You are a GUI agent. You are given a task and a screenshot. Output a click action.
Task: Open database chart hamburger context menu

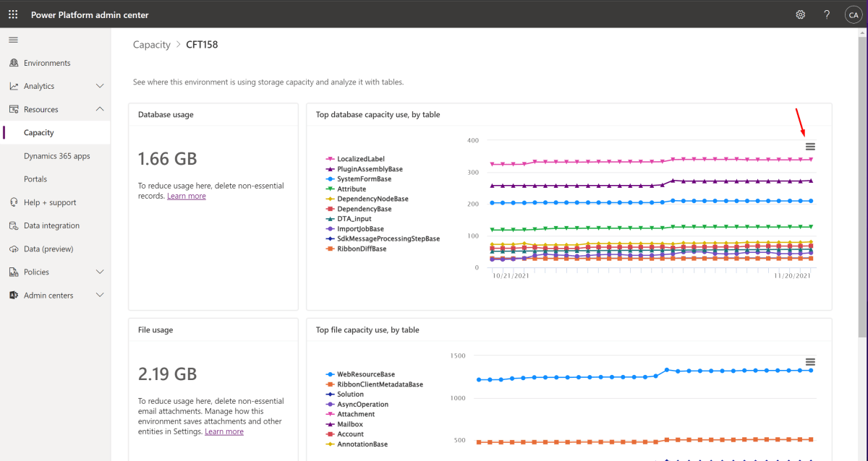(x=810, y=147)
